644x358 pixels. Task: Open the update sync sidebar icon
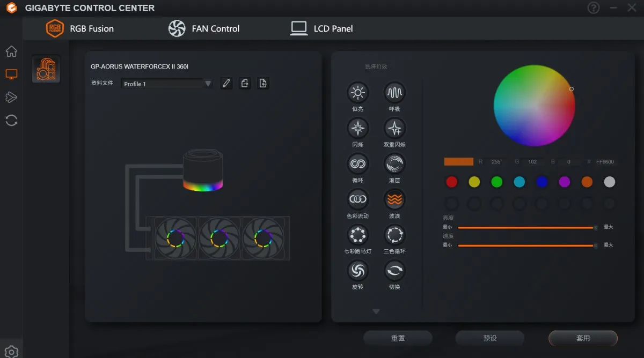tap(11, 120)
